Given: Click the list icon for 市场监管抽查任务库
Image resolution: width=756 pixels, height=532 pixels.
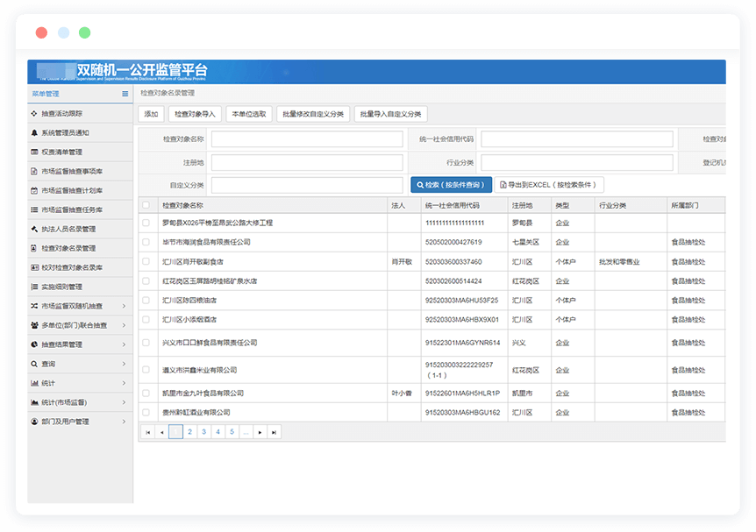Looking at the screenshot, I should coord(33,210).
